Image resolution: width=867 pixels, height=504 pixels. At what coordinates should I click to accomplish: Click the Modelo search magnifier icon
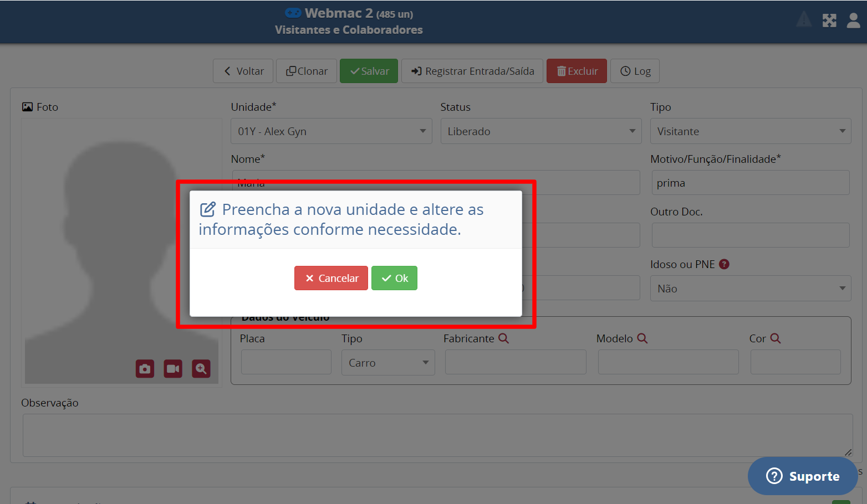[x=642, y=338]
